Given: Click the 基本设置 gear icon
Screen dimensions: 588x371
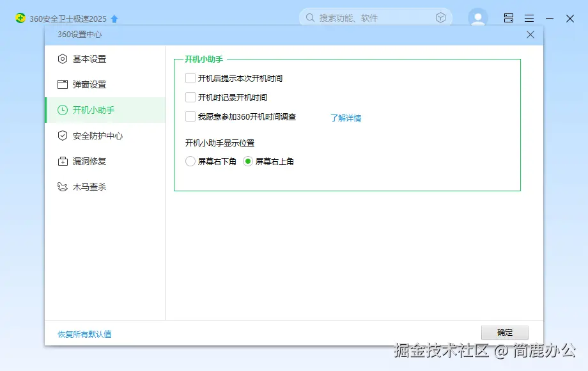Looking at the screenshot, I should click(x=63, y=59).
